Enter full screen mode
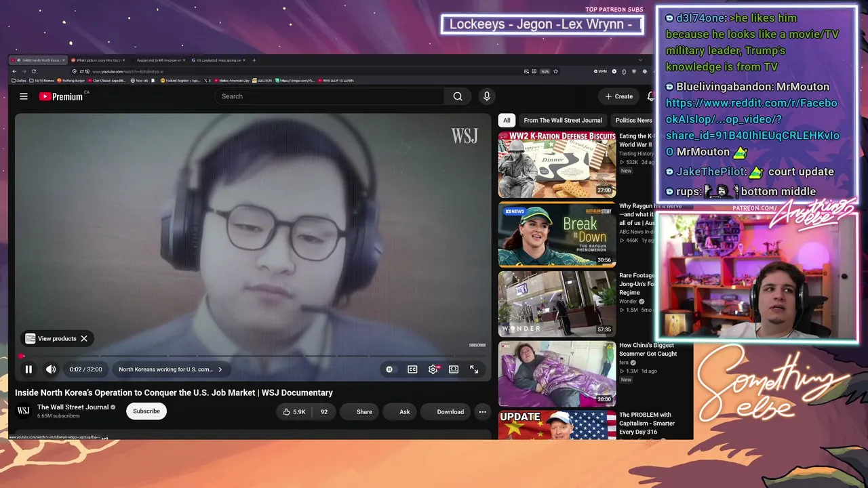This screenshot has width=868, height=488. 474,369
